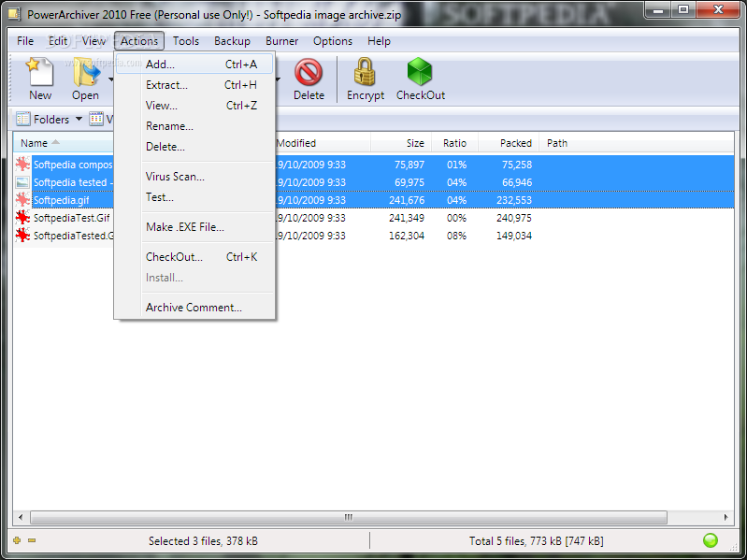Screen dimensions: 747x560
Task: Click the yellow plus icon in status bar
Action: point(17,540)
